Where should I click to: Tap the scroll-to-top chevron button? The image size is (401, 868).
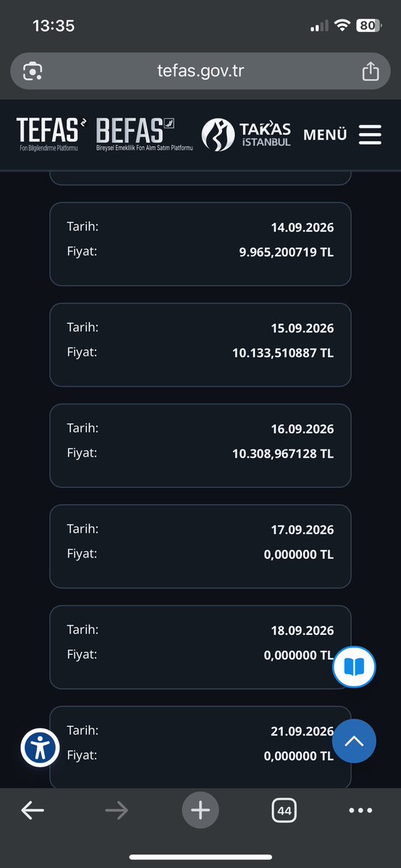click(354, 741)
